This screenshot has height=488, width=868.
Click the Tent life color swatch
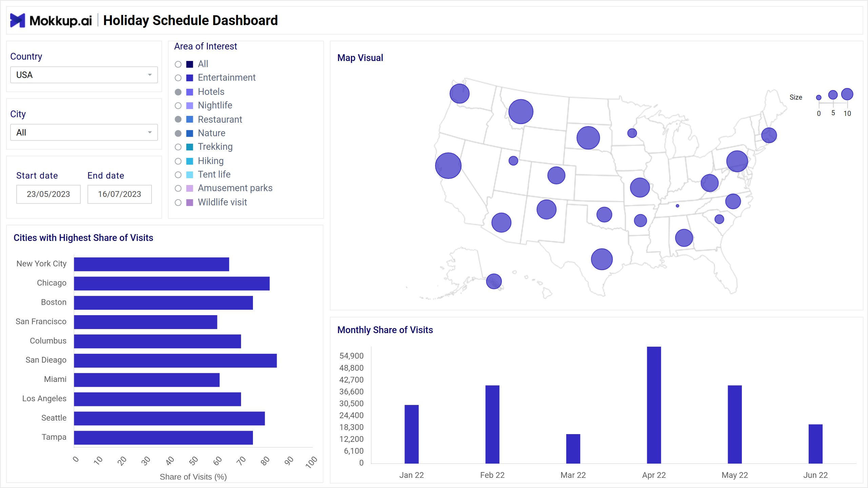tap(190, 175)
